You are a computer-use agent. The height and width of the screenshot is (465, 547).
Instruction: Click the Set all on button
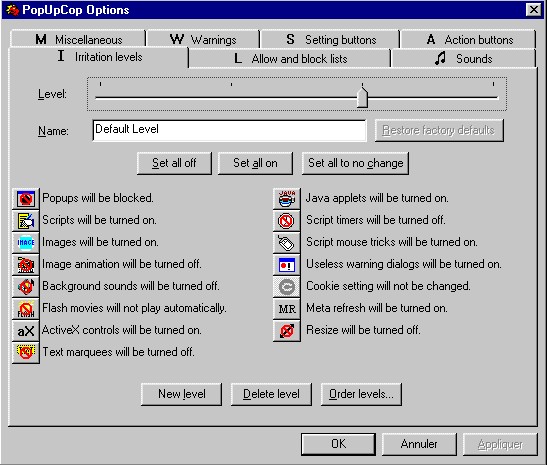pos(255,163)
